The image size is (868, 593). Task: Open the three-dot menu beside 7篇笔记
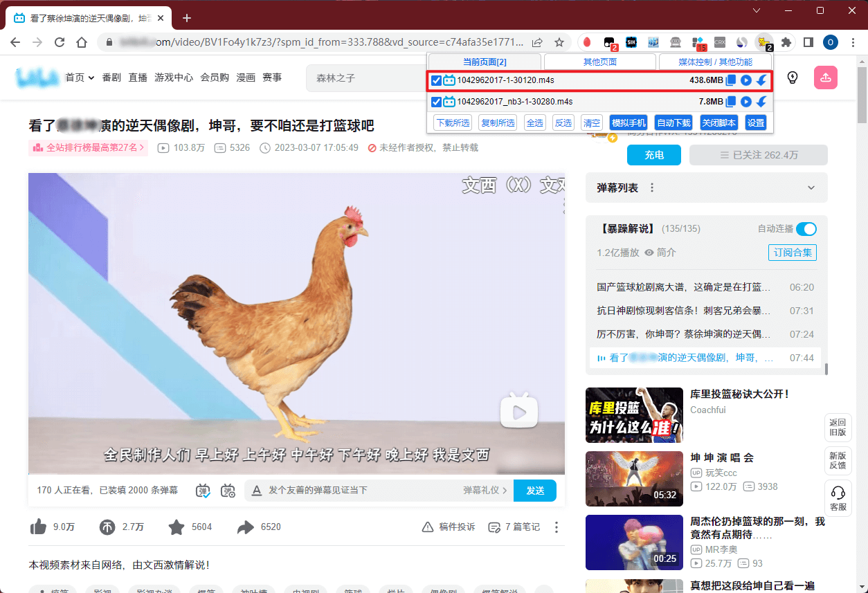coord(556,527)
